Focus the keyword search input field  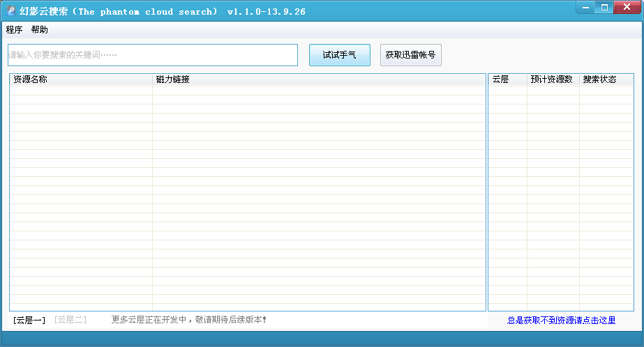(x=153, y=55)
